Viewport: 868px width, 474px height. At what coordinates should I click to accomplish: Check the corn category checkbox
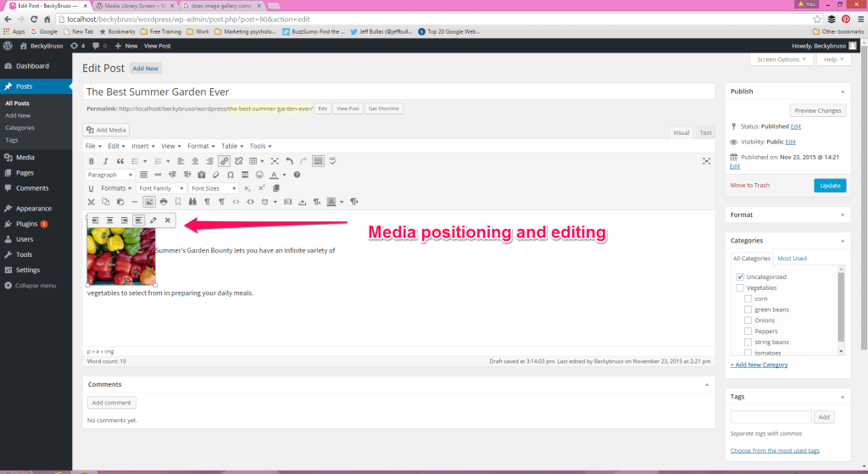point(748,298)
